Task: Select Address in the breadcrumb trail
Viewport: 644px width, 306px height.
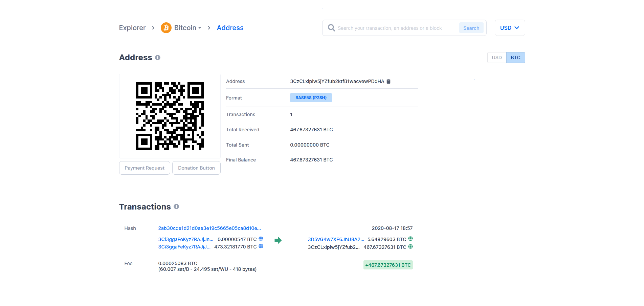Action: click(230, 28)
